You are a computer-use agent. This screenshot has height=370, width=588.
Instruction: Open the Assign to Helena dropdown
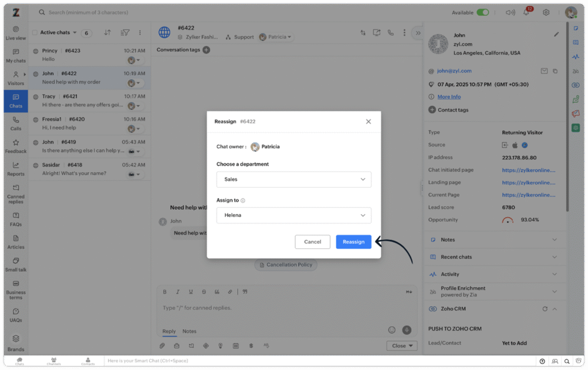click(x=293, y=215)
